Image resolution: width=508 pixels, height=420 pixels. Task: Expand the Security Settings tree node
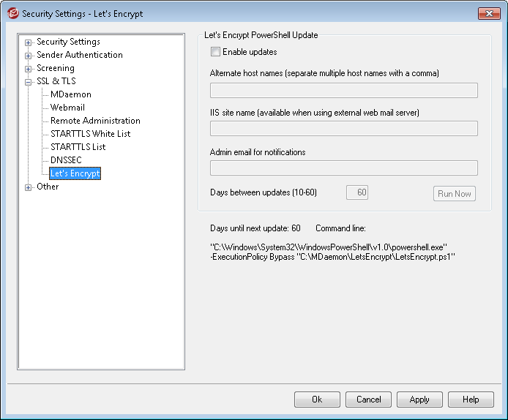pos(29,42)
